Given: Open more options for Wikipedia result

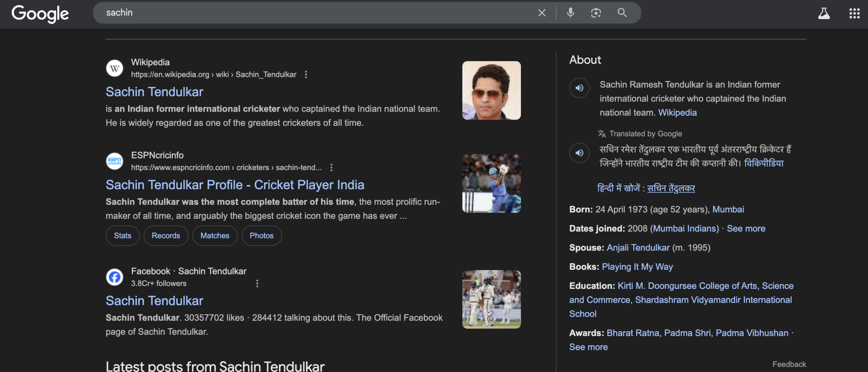Looking at the screenshot, I should point(306,75).
